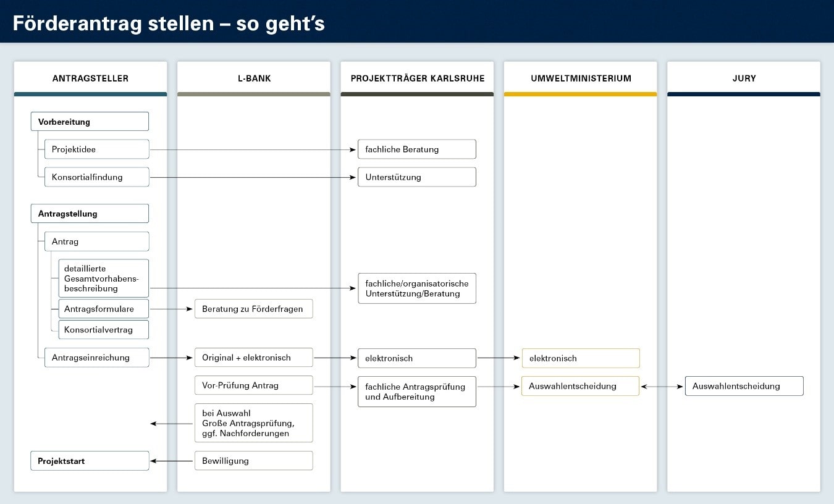
Task: Click the Jury Auswahlentscheidung box
Action: [744, 387]
